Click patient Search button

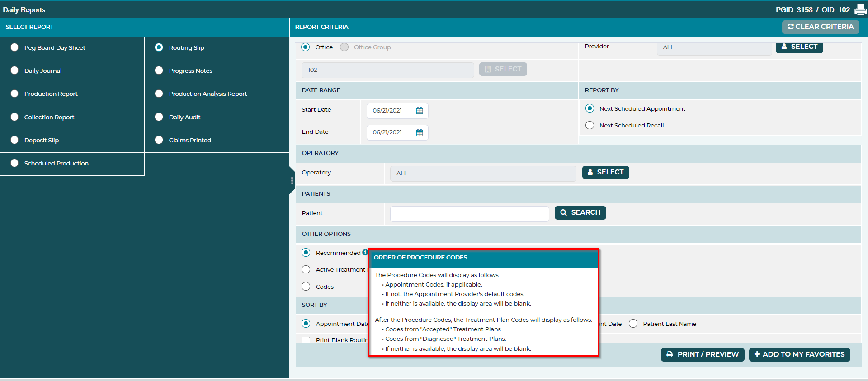[580, 212]
